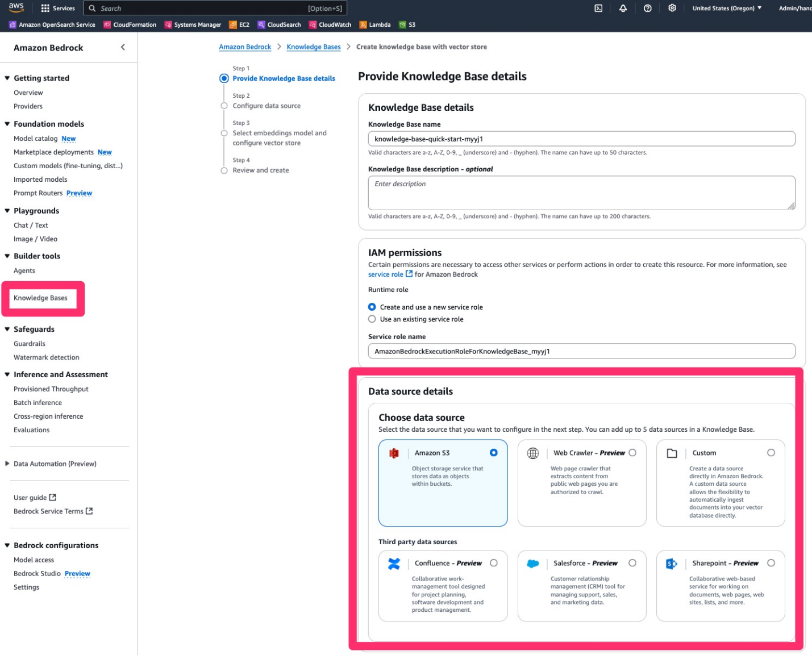Click the Knowledge Base description textarea

tap(581, 193)
